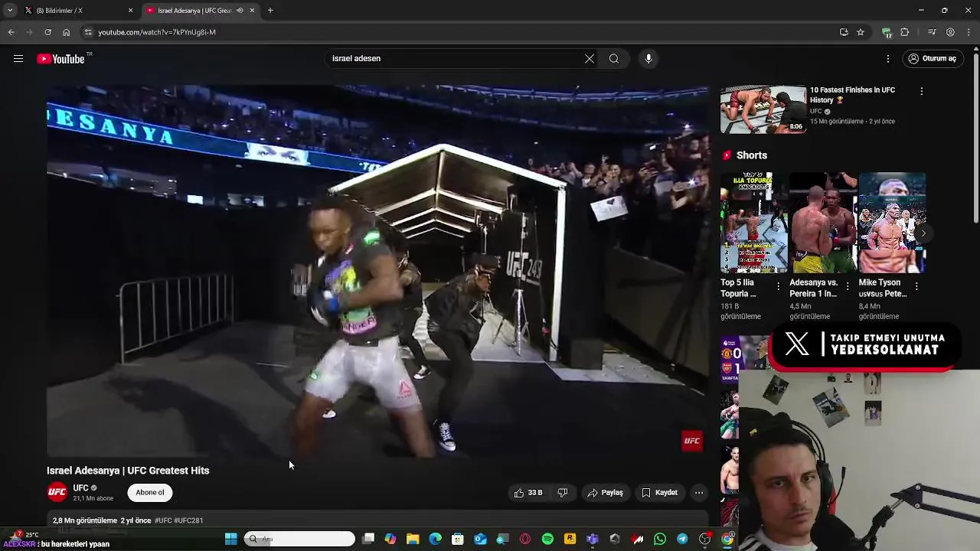980x551 pixels.
Task: Go back using the browser back arrow
Action: click(x=11, y=32)
